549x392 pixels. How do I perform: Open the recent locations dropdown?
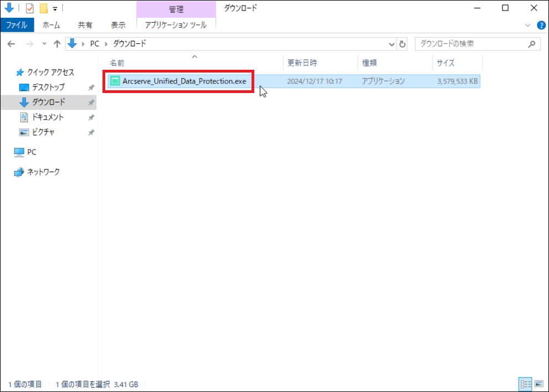pyautogui.click(x=44, y=44)
